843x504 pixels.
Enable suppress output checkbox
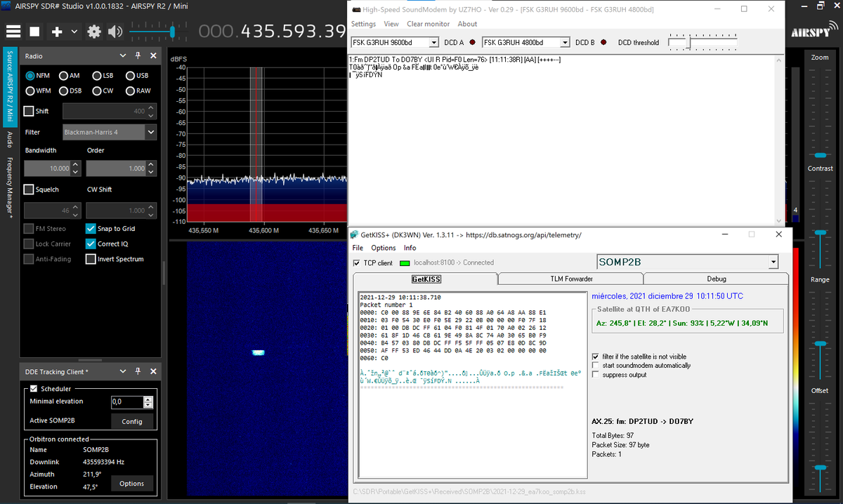(596, 375)
